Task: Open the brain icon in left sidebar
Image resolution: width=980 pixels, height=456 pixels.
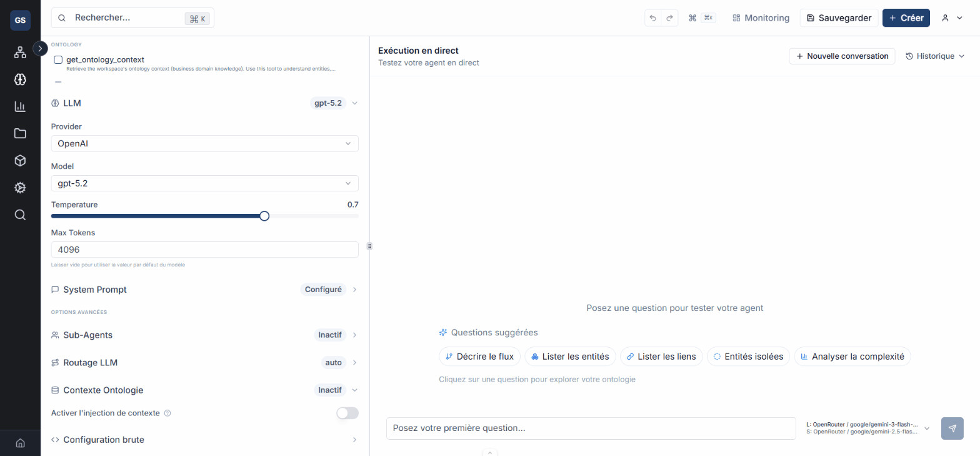Action: (20, 79)
